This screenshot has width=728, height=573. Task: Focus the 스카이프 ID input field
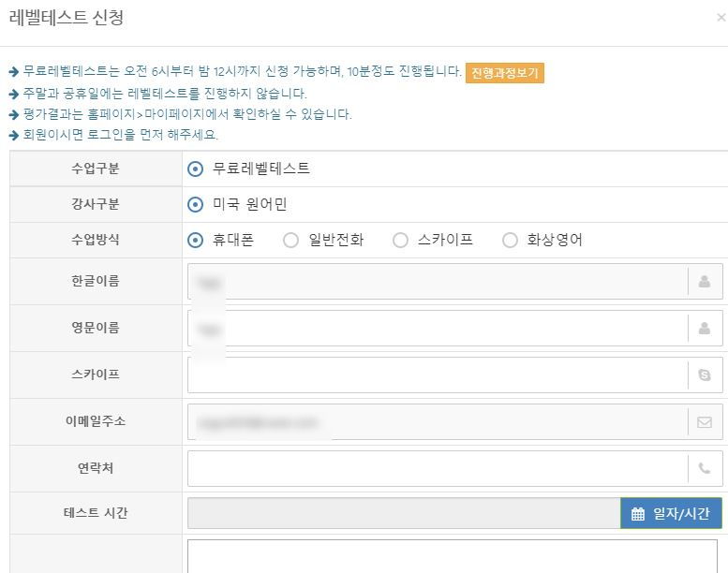438,375
